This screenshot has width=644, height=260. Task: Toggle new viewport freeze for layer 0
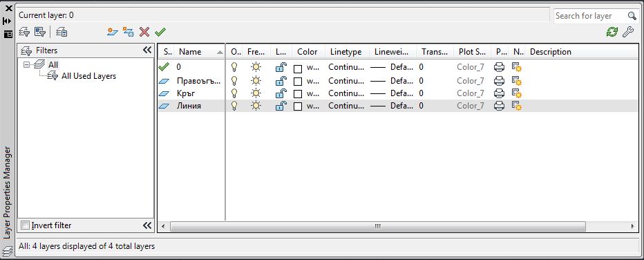coord(517,67)
